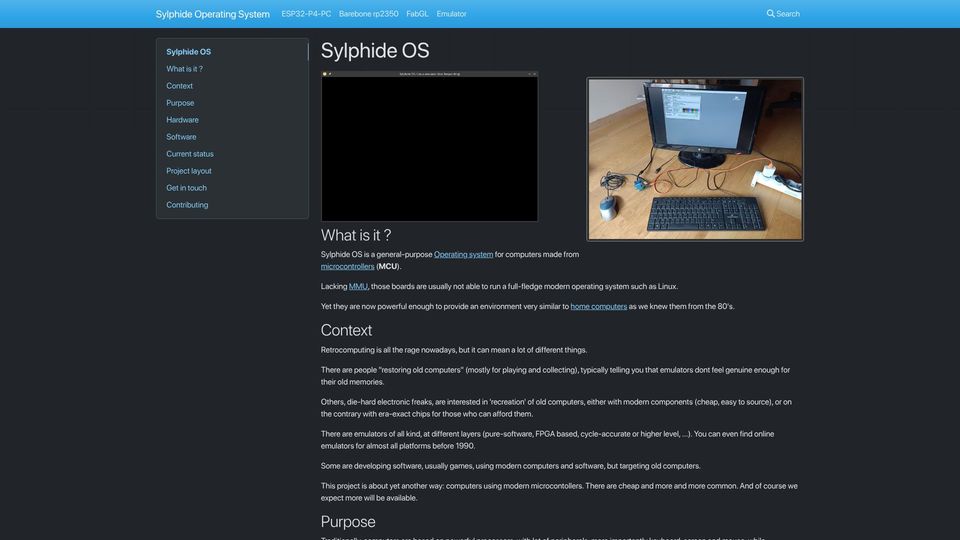Open Contributing in the sidebar
This screenshot has width=960, height=540.
pos(187,205)
